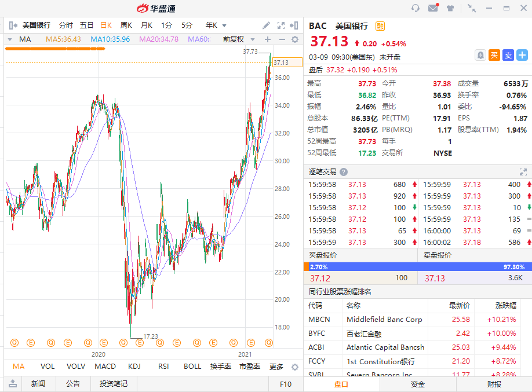Open 更多 more indicators
Screen dimensions: 532x392
click(276, 367)
